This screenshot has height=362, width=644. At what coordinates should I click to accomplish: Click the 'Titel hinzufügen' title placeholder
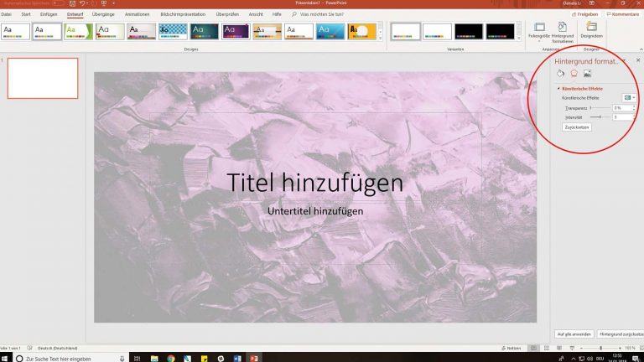click(x=315, y=183)
